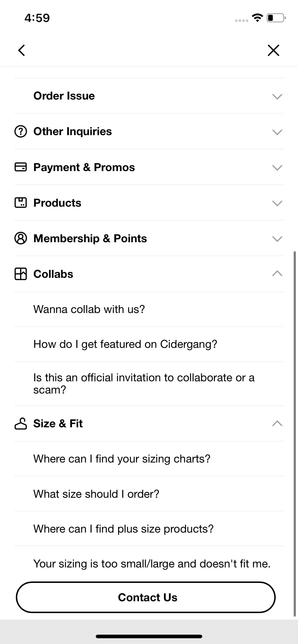Expand the Products section chevron

[277, 203]
